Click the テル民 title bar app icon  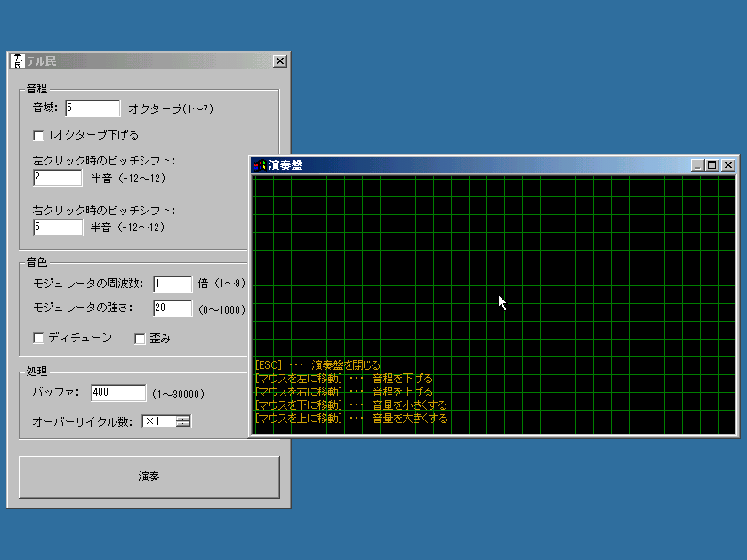pyautogui.click(x=17, y=61)
